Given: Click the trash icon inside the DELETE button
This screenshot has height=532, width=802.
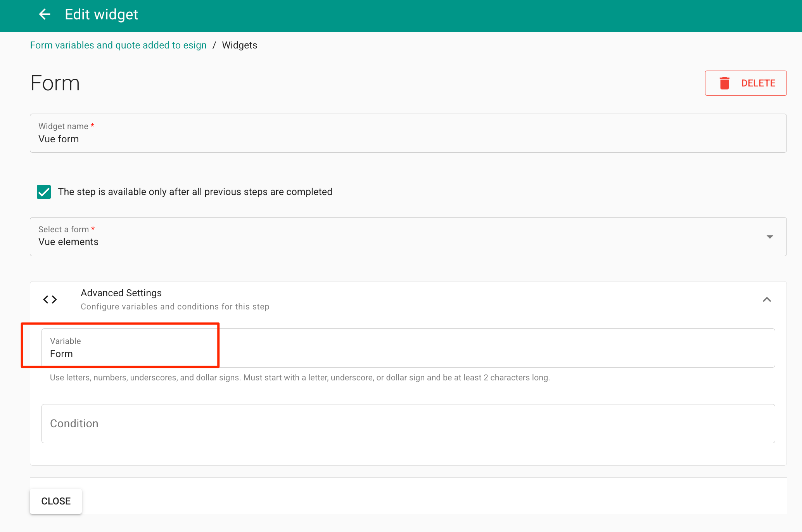Looking at the screenshot, I should (724, 83).
